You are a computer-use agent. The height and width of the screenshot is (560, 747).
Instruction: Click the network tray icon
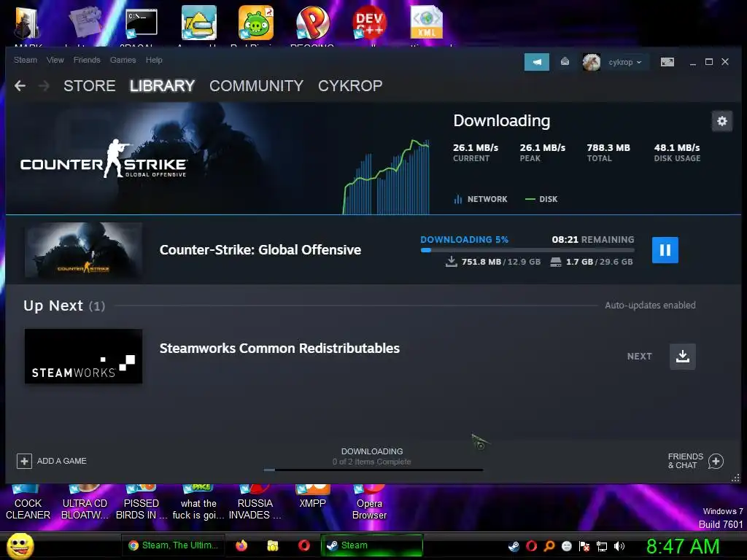602,547
